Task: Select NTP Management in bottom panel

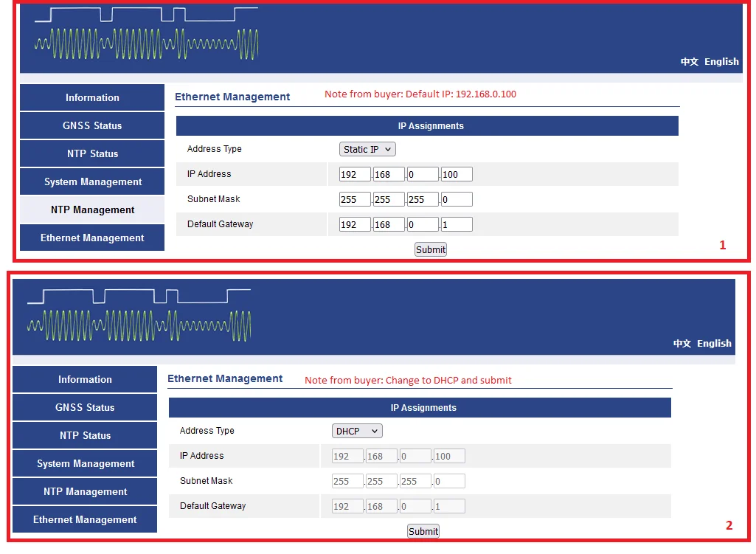Action: (85, 491)
